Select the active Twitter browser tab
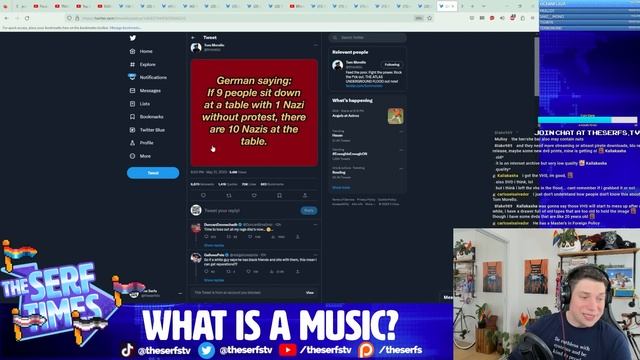 447,6
